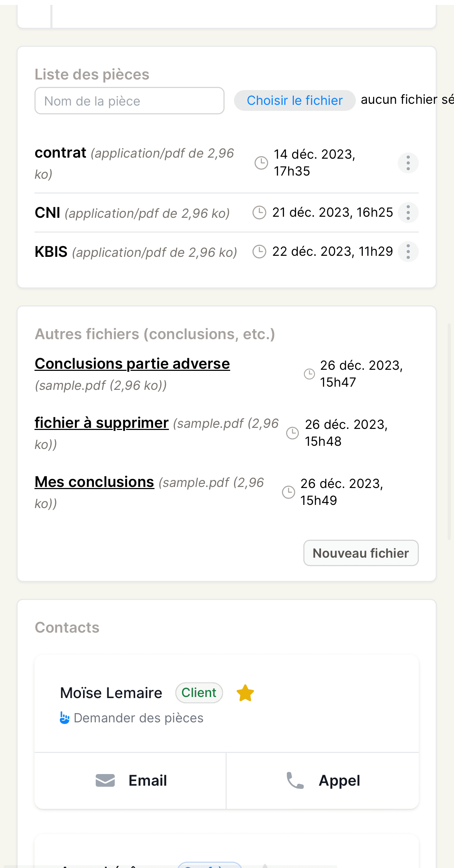The width and height of the screenshot is (454, 868).
Task: Open the fichier à supprimer link
Action: click(x=102, y=423)
